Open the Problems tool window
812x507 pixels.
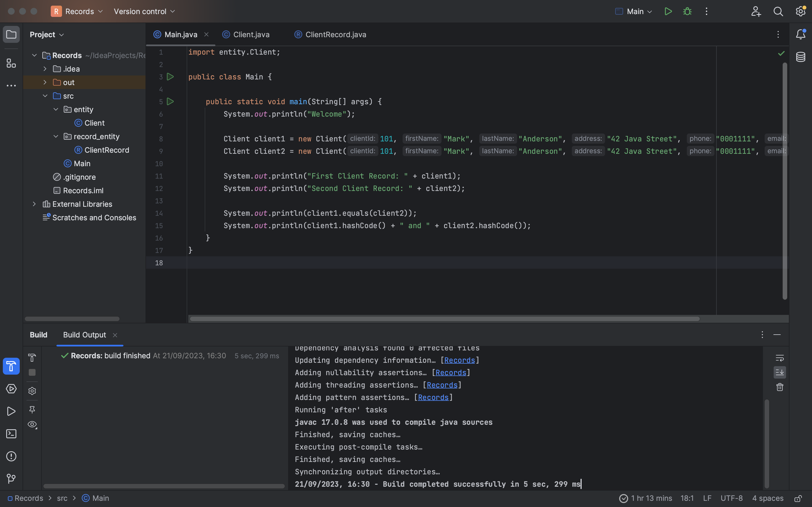click(x=11, y=456)
